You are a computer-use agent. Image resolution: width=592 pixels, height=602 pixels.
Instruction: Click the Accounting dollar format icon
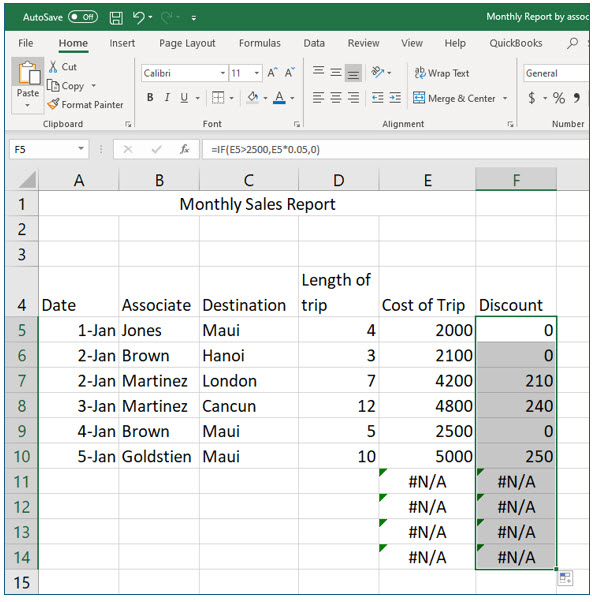[532, 98]
